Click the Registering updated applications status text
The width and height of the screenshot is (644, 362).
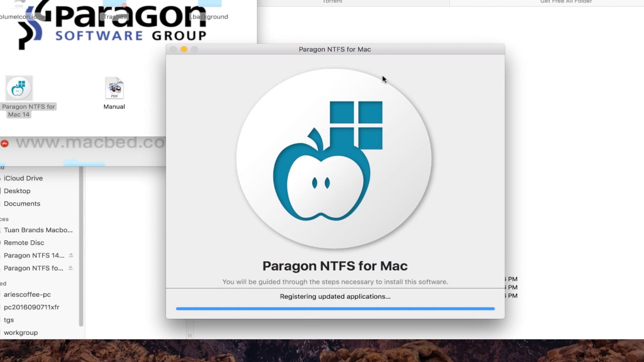click(335, 296)
